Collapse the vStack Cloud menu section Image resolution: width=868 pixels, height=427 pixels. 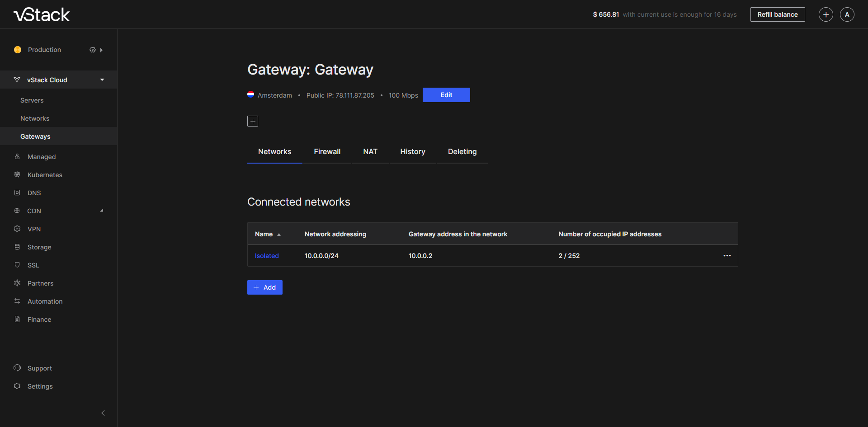click(102, 80)
